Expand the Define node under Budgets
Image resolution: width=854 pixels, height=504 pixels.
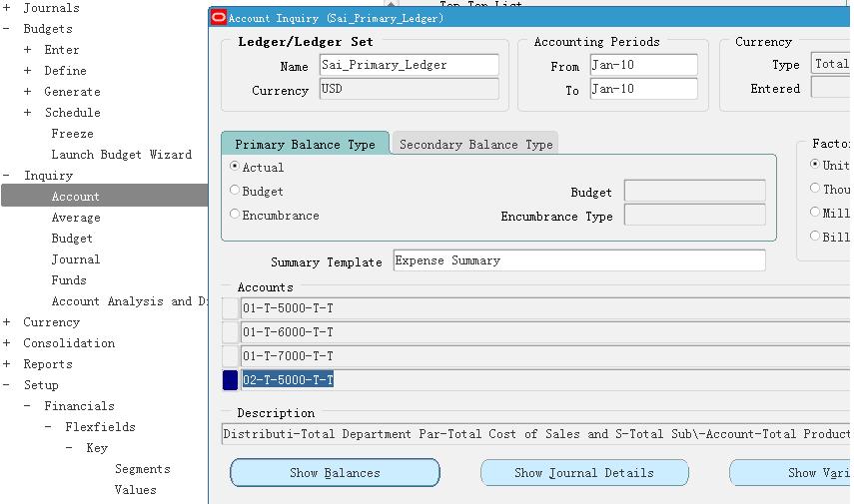pos(27,70)
